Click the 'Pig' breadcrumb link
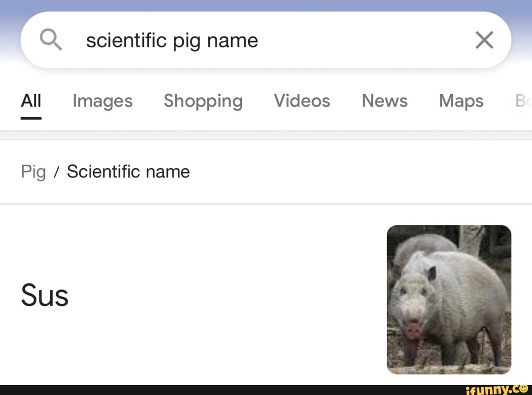The width and height of the screenshot is (532, 395). pos(33,172)
